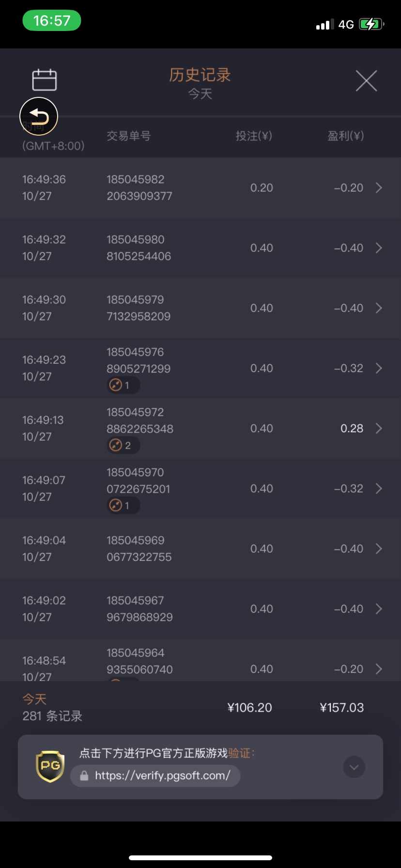401x868 pixels.
Task: Tap free spin badge on 16:49:07 record
Action: [x=123, y=506]
